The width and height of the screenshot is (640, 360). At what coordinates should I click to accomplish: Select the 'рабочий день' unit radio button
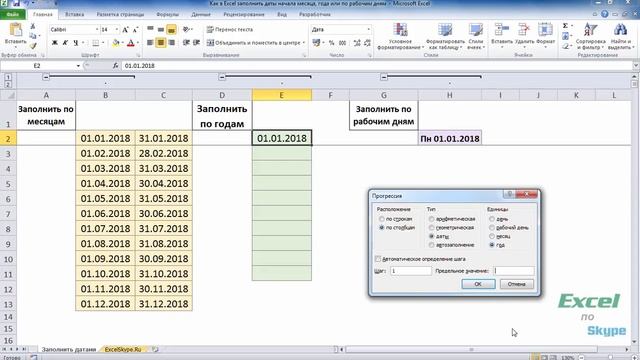click(492, 228)
